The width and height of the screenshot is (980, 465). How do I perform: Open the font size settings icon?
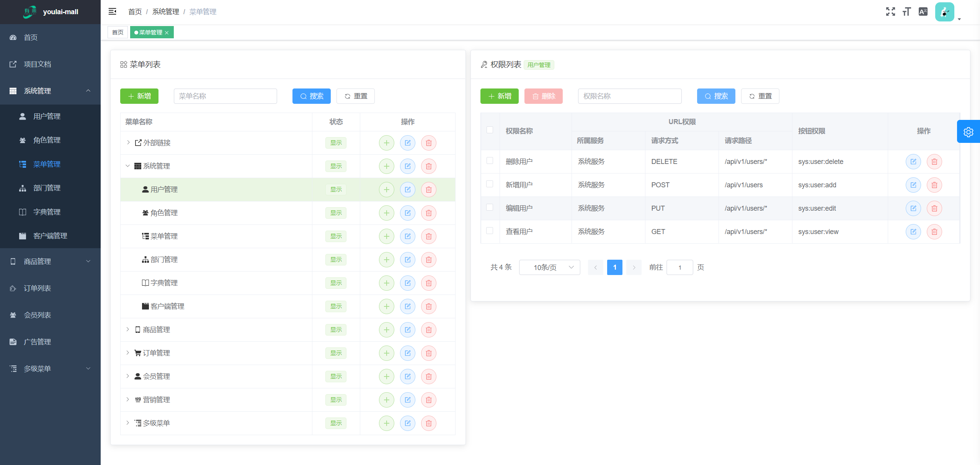click(x=906, y=12)
